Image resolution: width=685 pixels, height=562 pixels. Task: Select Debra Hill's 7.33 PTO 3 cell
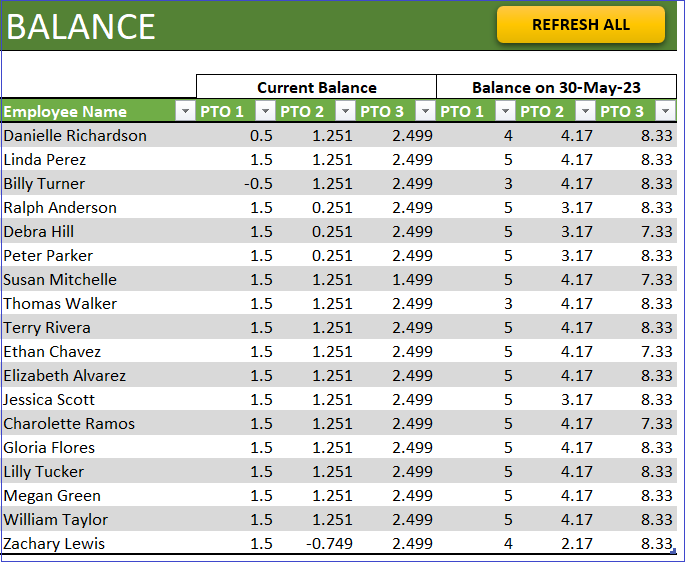pyautogui.click(x=636, y=232)
